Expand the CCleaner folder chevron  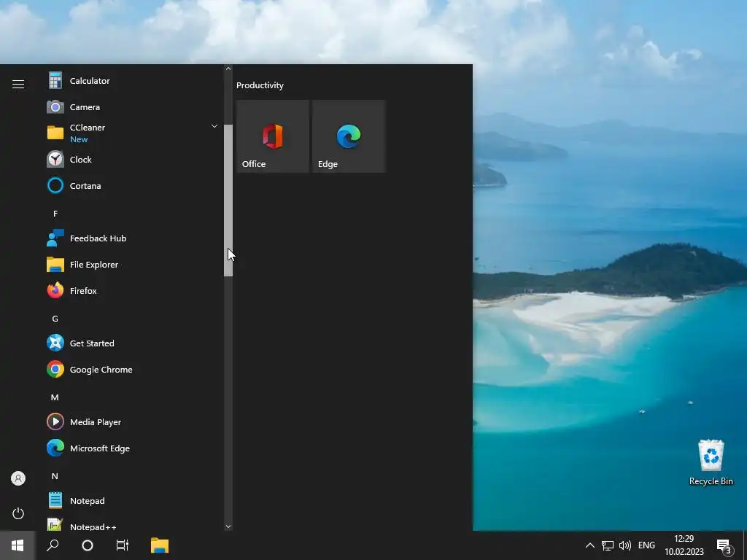click(x=214, y=126)
